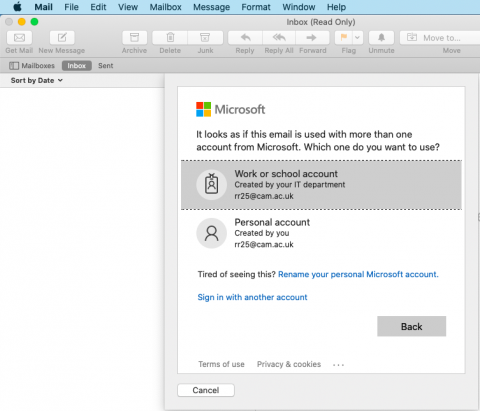Screen dimensions: 480x411
Task: Click the Get Mail envelope icon
Action: click(x=19, y=38)
